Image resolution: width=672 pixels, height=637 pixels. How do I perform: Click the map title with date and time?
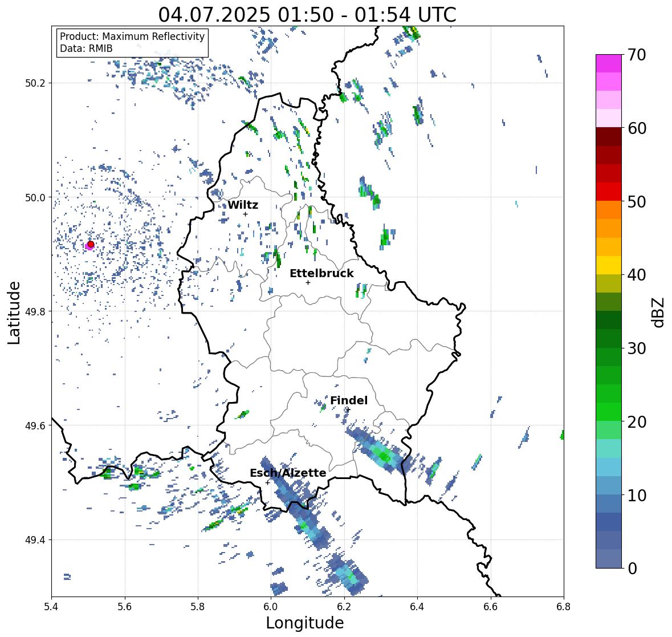pyautogui.click(x=307, y=15)
